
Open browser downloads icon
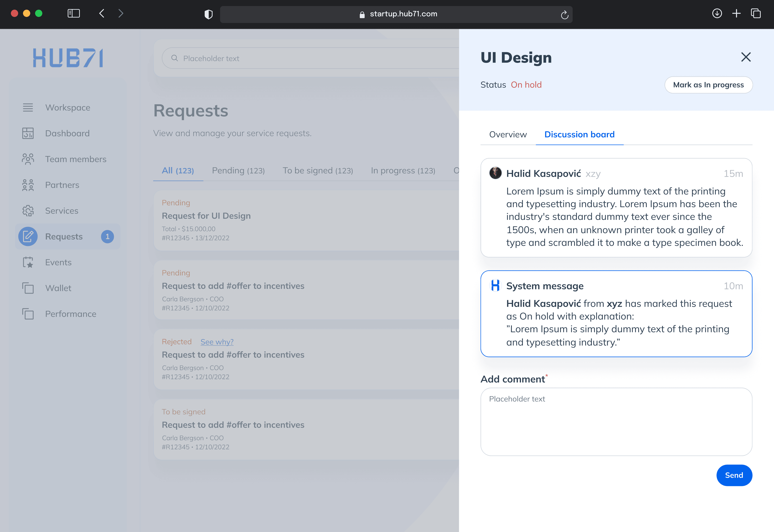point(717,14)
